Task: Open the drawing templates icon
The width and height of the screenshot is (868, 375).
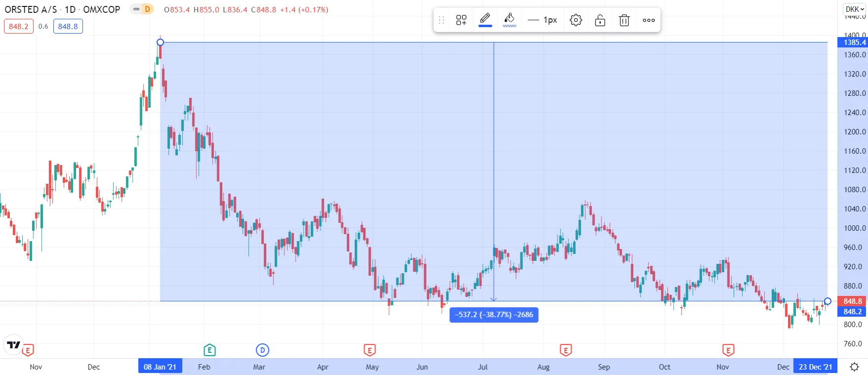Action: click(461, 20)
